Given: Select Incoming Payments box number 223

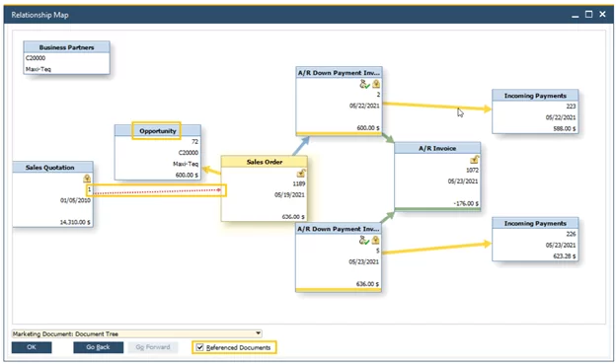Looking at the screenshot, I should tap(535, 111).
